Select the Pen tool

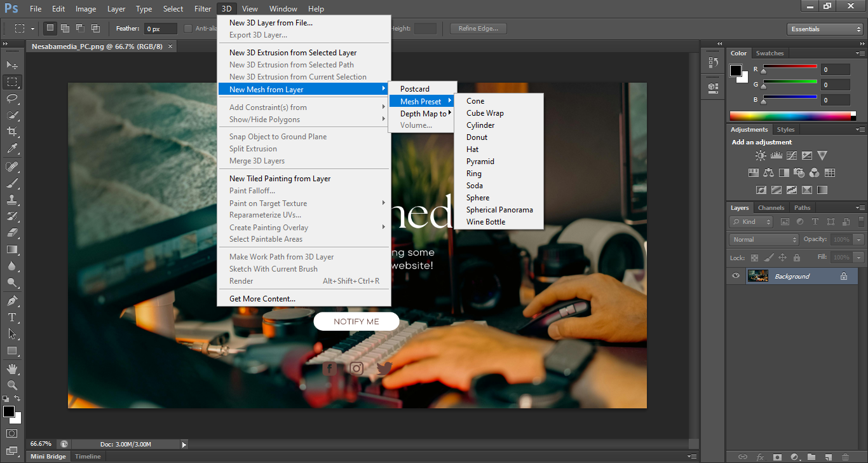coord(12,300)
